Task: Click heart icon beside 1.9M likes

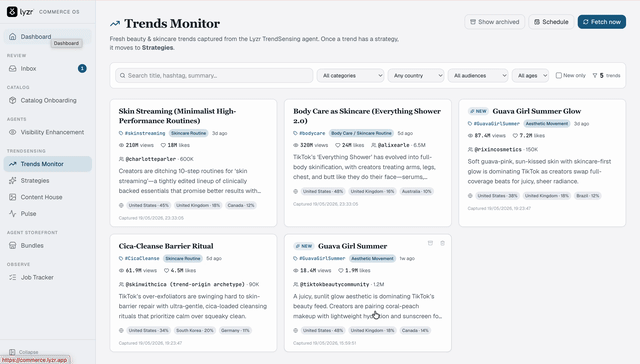Action: tap(341, 271)
